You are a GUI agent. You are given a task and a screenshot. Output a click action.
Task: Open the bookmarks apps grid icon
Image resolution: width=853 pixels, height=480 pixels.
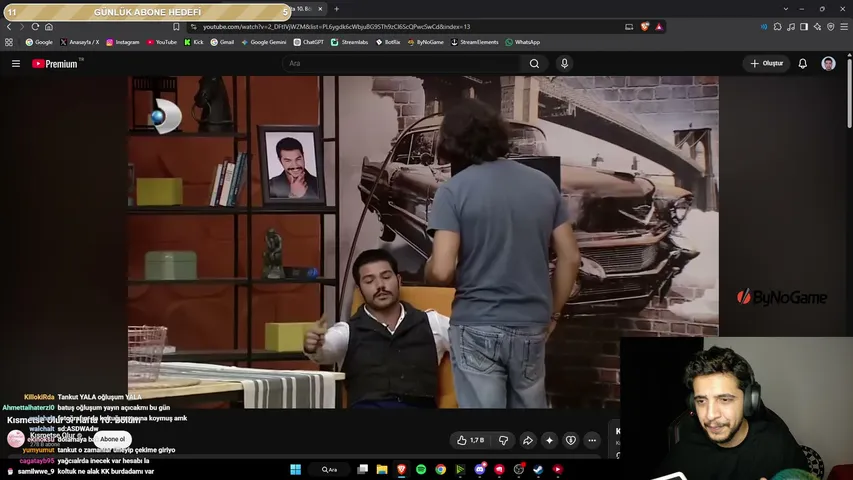click(9, 42)
